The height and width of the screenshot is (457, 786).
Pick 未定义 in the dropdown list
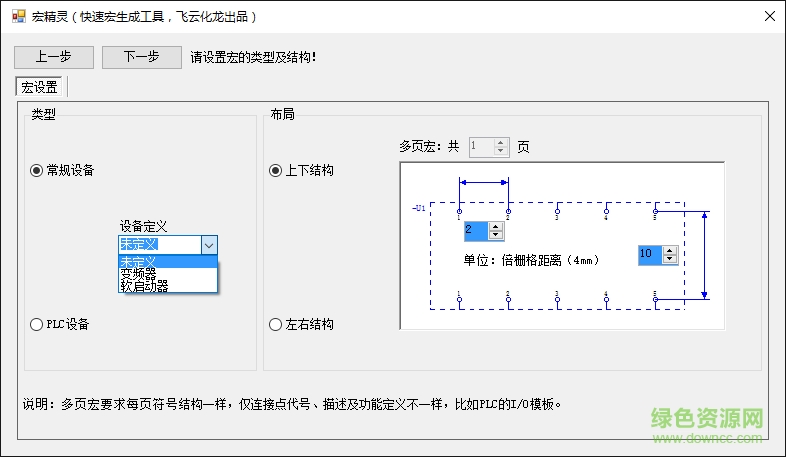pyautogui.click(x=138, y=262)
